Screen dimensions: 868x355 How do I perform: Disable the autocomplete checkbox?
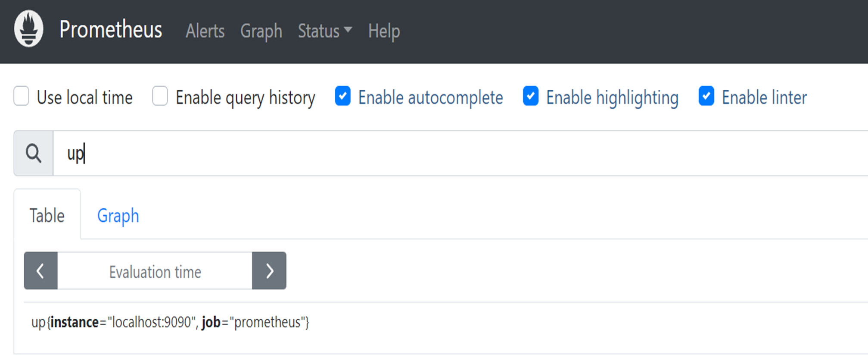(343, 96)
